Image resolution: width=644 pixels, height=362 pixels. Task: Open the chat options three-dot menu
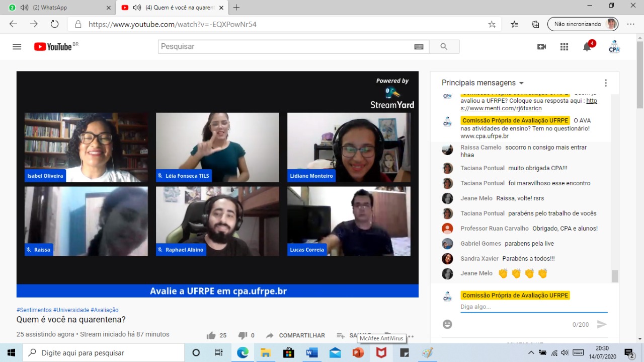pos(606,83)
